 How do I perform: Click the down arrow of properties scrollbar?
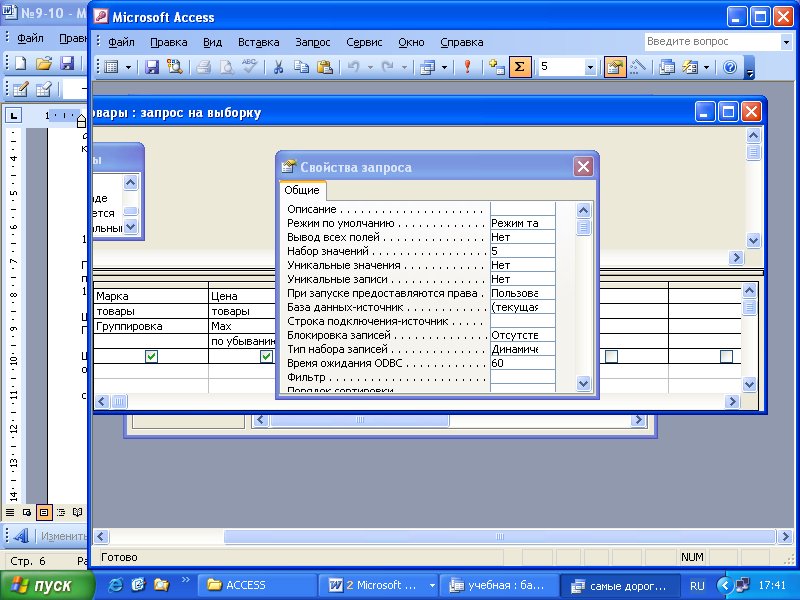coord(583,383)
